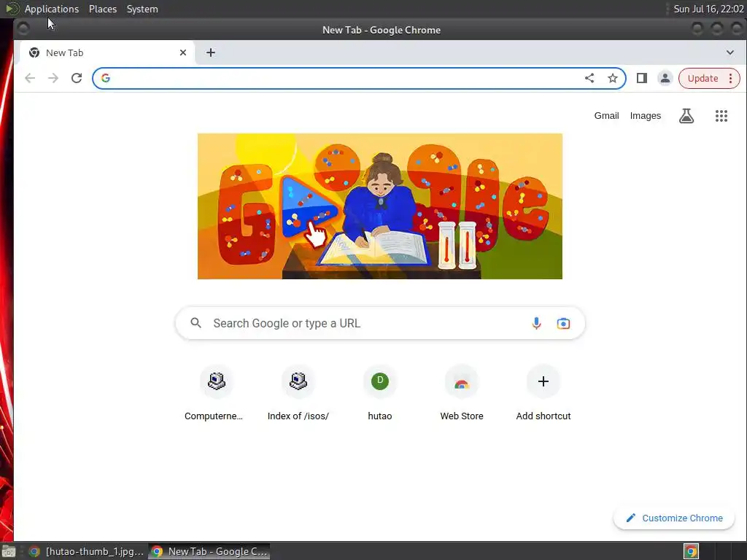Image resolution: width=747 pixels, height=560 pixels.
Task: Open the Web Store shortcut
Action: (x=462, y=393)
